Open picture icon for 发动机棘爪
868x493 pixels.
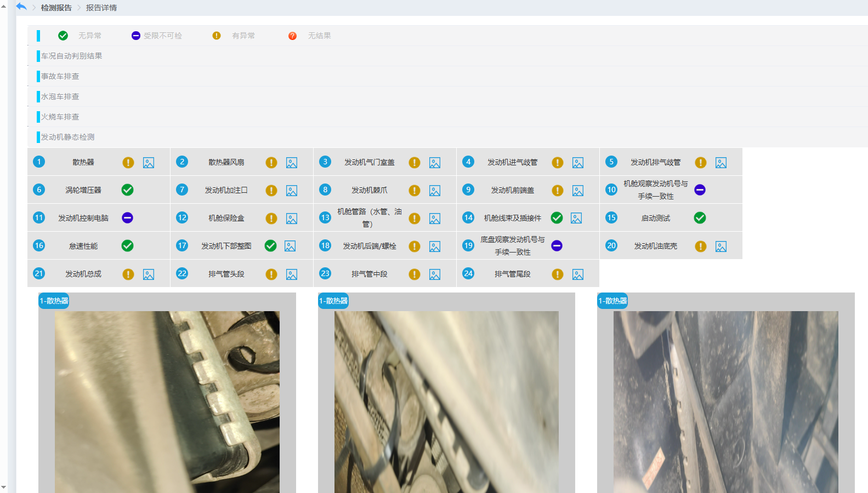coord(435,191)
